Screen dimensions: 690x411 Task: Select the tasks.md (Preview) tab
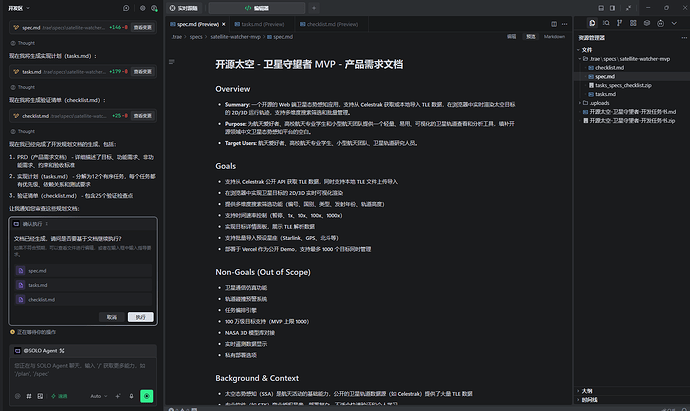click(260, 24)
